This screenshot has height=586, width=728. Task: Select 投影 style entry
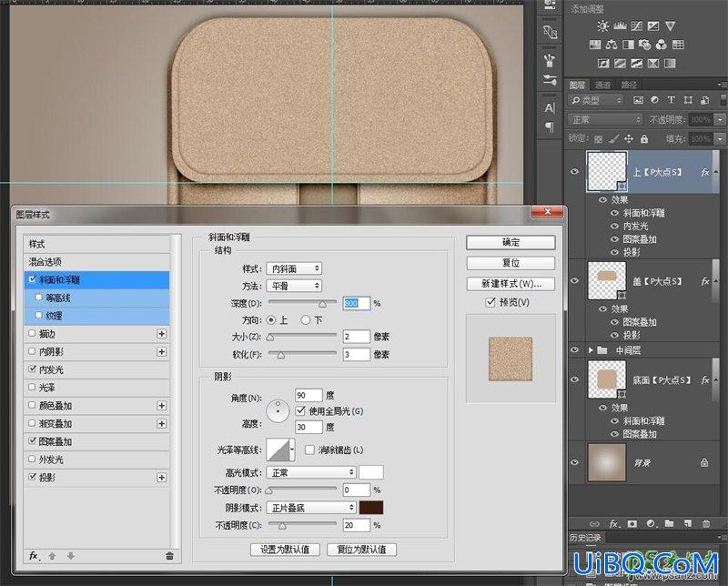96,478
